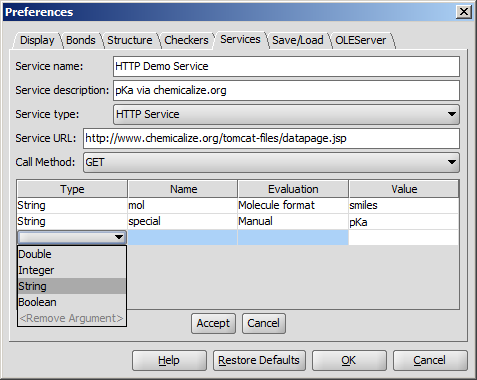Open the Call Method GET dropdown
Image resolution: width=477 pixels, height=380 pixels.
271,162
